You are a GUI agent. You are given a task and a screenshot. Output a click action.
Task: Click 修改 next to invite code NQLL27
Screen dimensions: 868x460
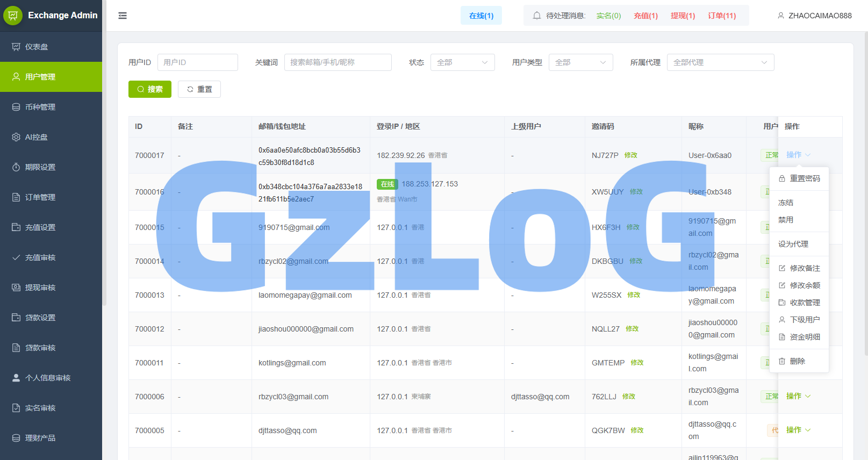click(632, 329)
